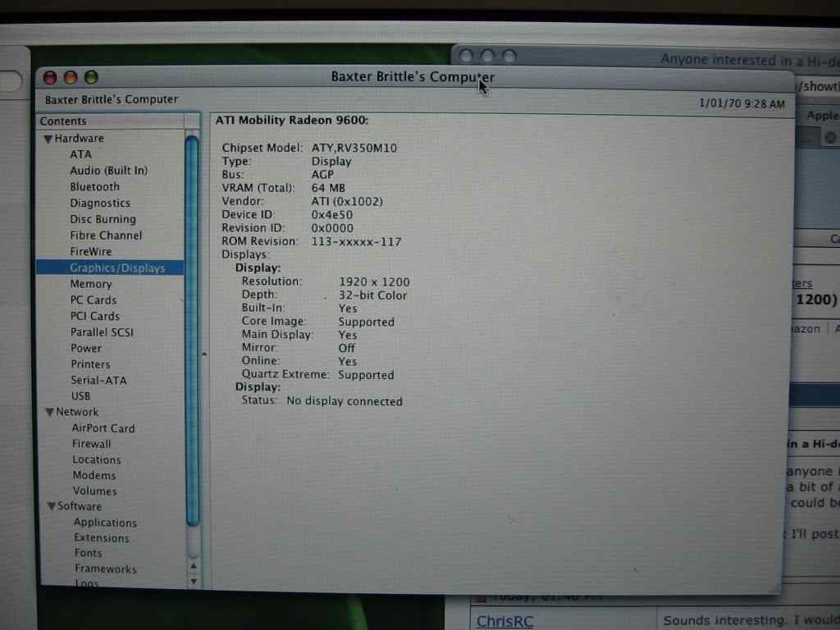Screen dimensions: 840x630
Task: Select Diagnostics in the contents list
Action: click(x=100, y=203)
